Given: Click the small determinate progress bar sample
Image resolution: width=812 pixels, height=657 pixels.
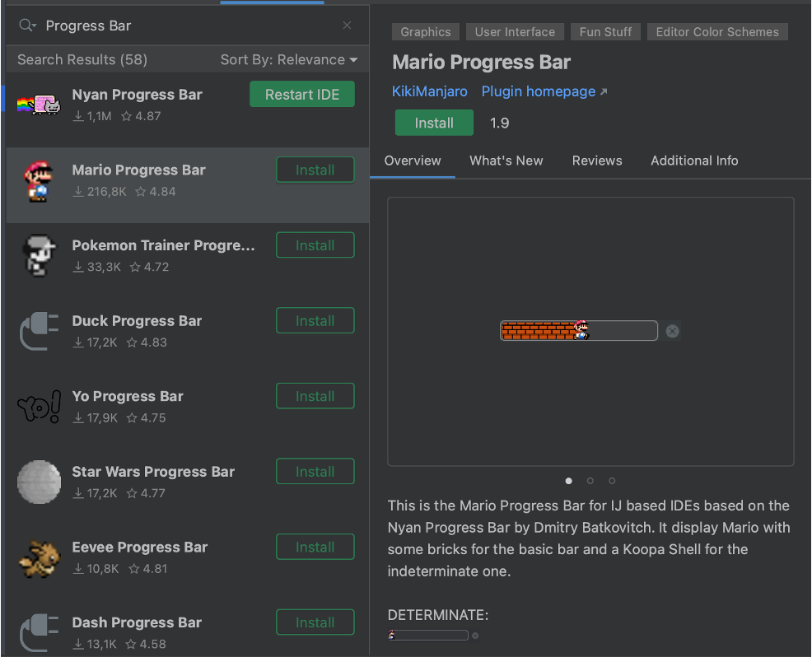Looking at the screenshot, I should (x=428, y=636).
